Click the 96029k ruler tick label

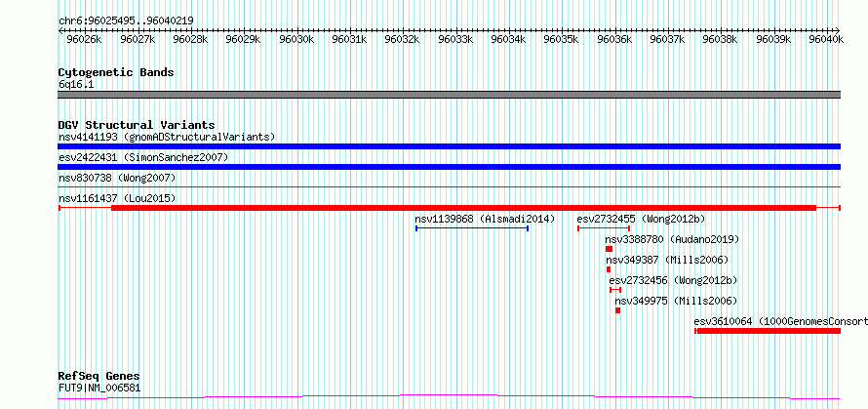pyautogui.click(x=244, y=39)
